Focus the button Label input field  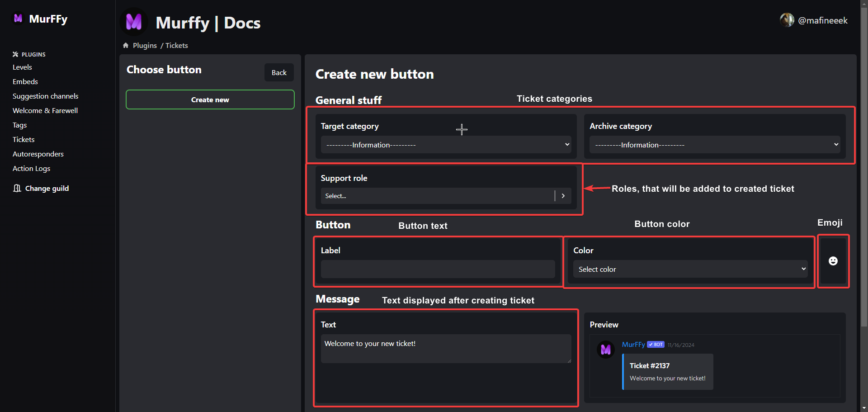pos(438,269)
